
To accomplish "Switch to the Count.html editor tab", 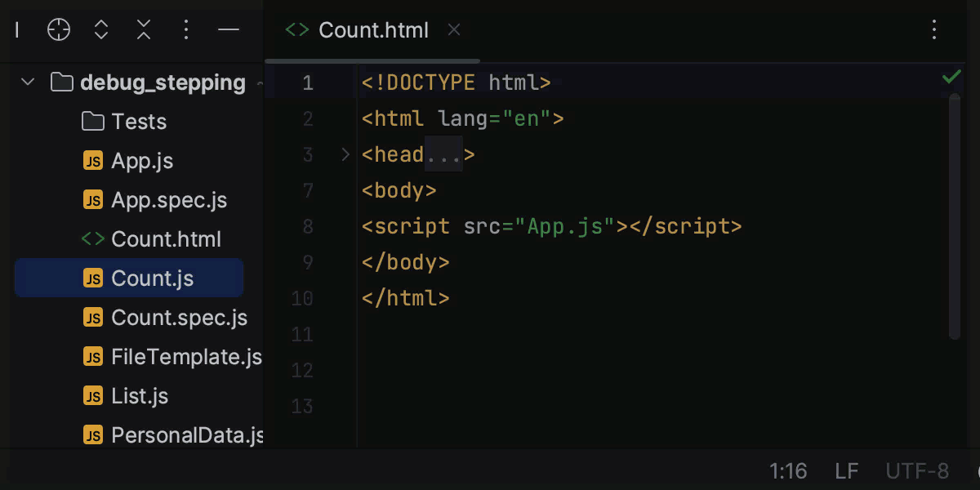I will (373, 30).
